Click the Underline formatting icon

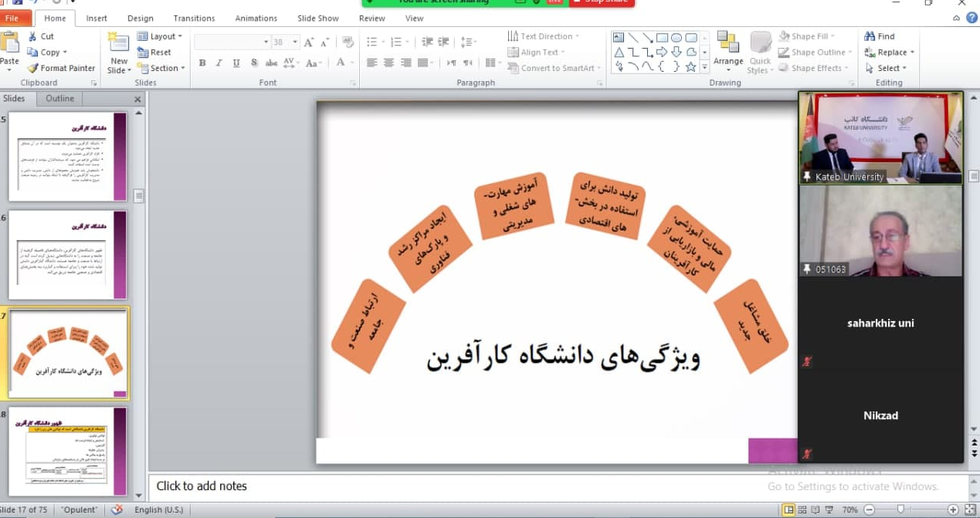point(236,63)
